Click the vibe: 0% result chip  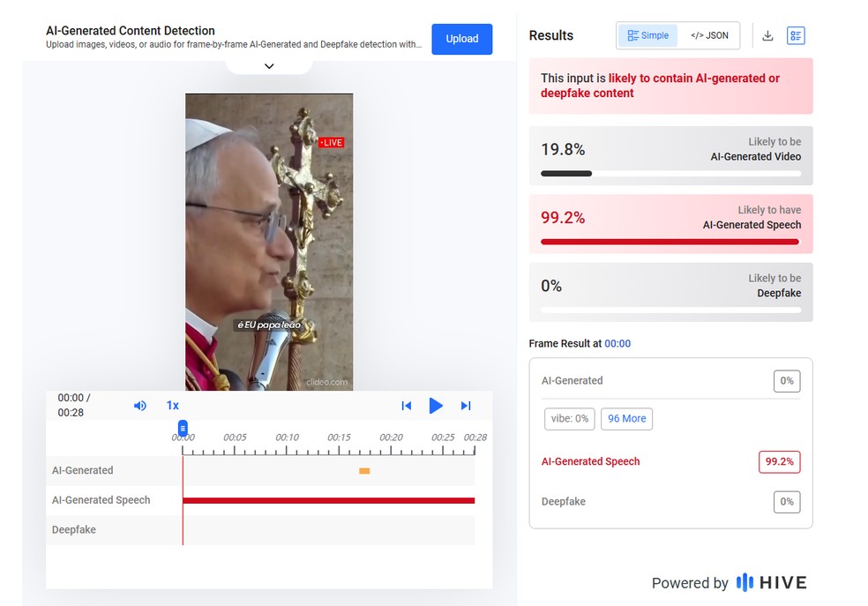569,419
